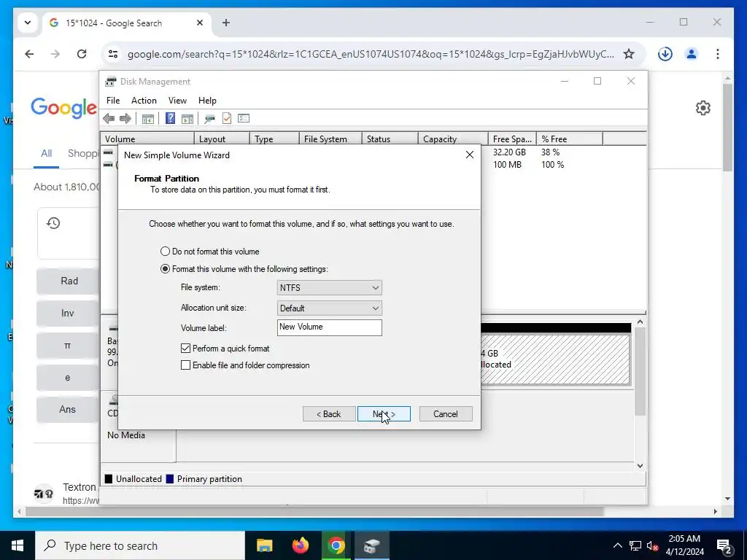This screenshot has height=560, width=747.
Task: Click the Back button in wizard
Action: (329, 414)
